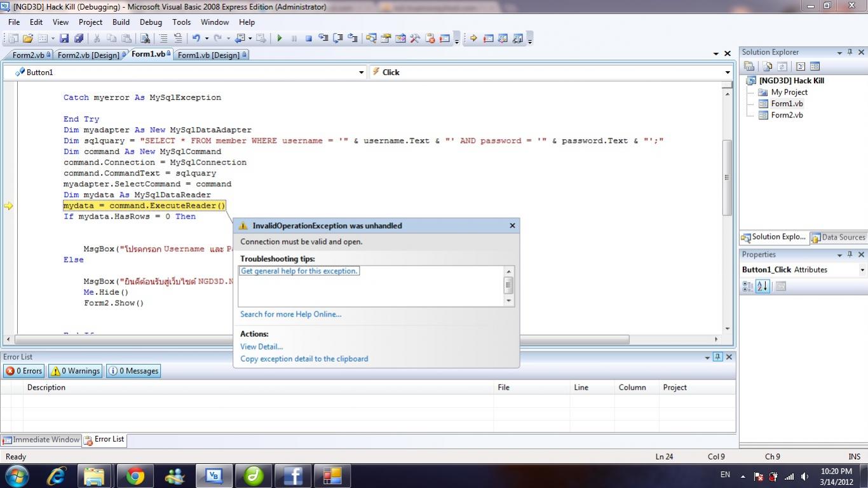Click the volume speaker tray icon

(x=804, y=477)
